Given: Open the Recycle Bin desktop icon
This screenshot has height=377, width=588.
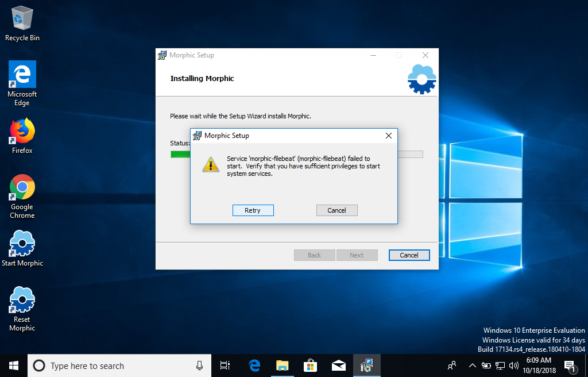Looking at the screenshot, I should coord(22,24).
